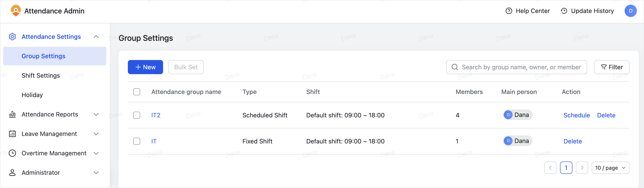The width and height of the screenshot is (644, 188).
Task: Click the Administrator person icon
Action: point(12,173)
